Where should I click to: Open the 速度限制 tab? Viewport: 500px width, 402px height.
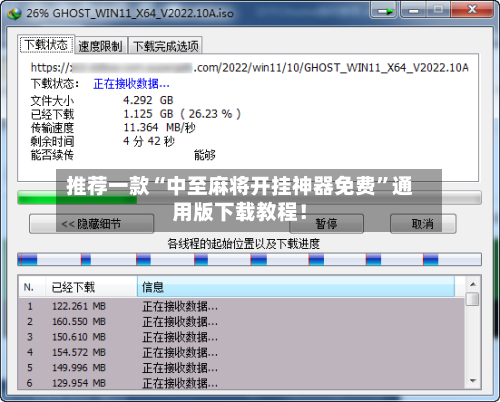click(101, 46)
